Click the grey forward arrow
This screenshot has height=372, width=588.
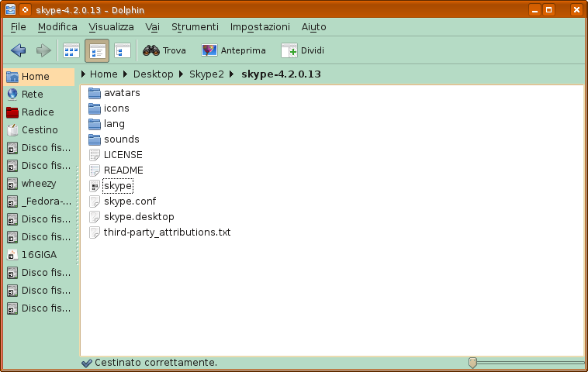[x=43, y=50]
